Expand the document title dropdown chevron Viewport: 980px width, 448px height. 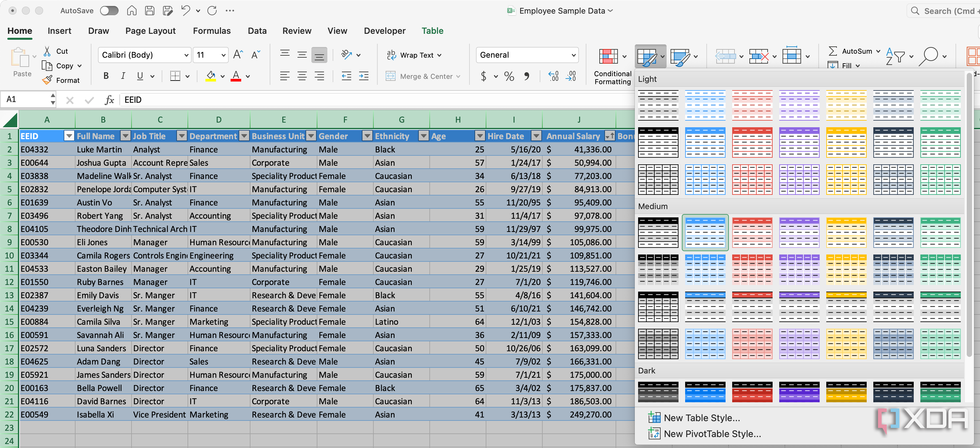click(x=611, y=11)
